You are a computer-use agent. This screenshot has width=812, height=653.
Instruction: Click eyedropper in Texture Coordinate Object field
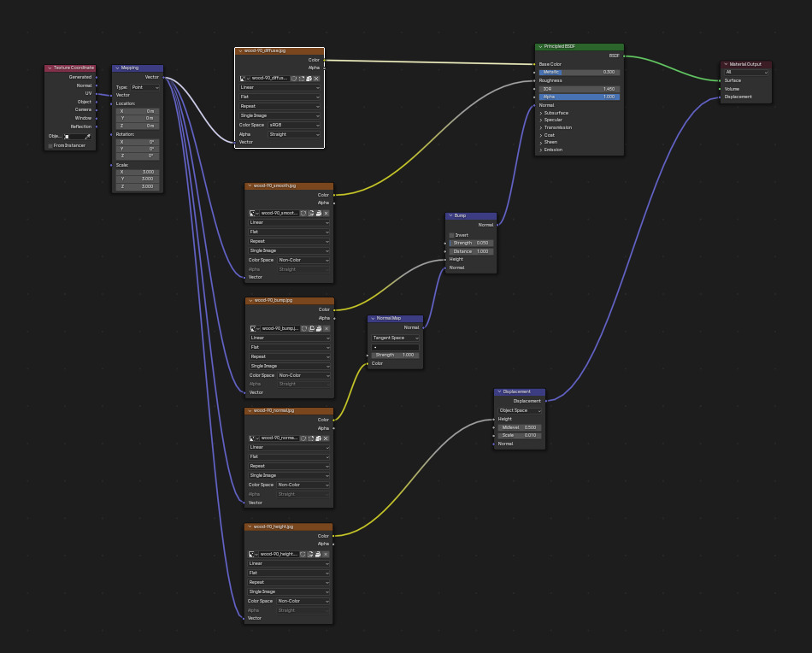[x=87, y=137]
